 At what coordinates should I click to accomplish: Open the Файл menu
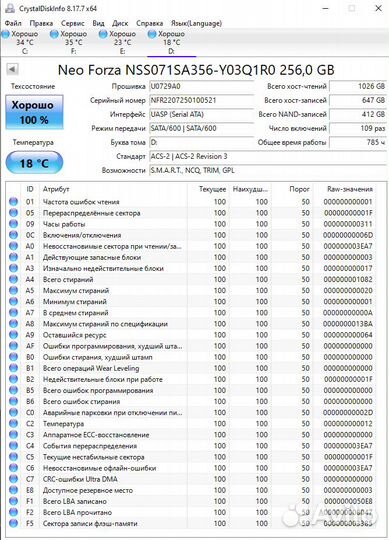(13, 23)
